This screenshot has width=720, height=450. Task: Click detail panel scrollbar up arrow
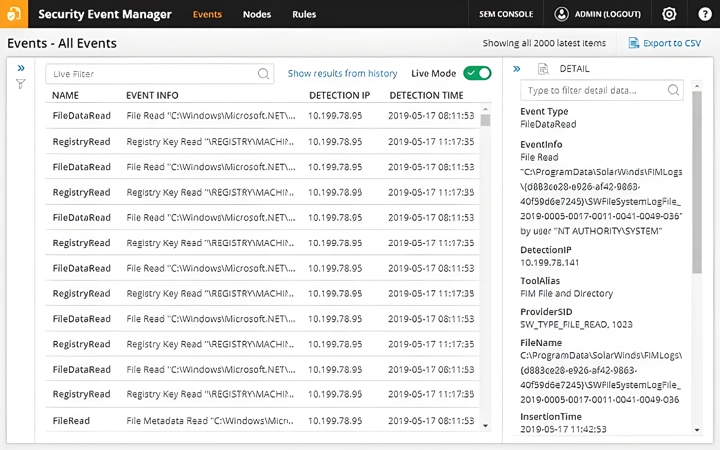click(697, 86)
